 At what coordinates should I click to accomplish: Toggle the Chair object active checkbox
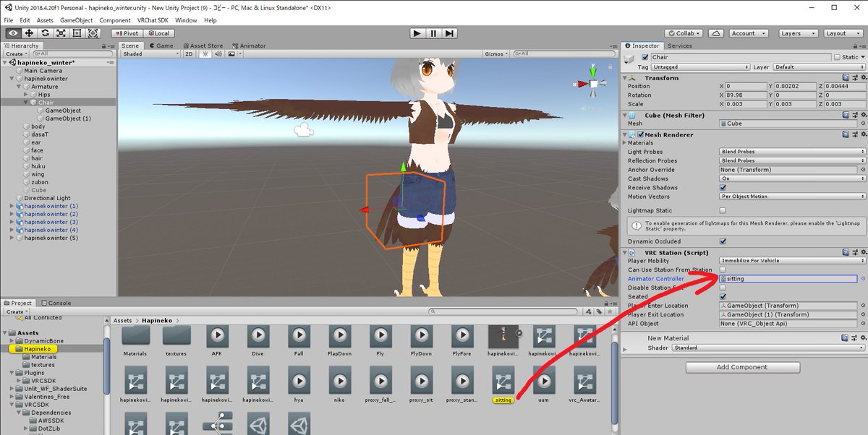tap(645, 57)
